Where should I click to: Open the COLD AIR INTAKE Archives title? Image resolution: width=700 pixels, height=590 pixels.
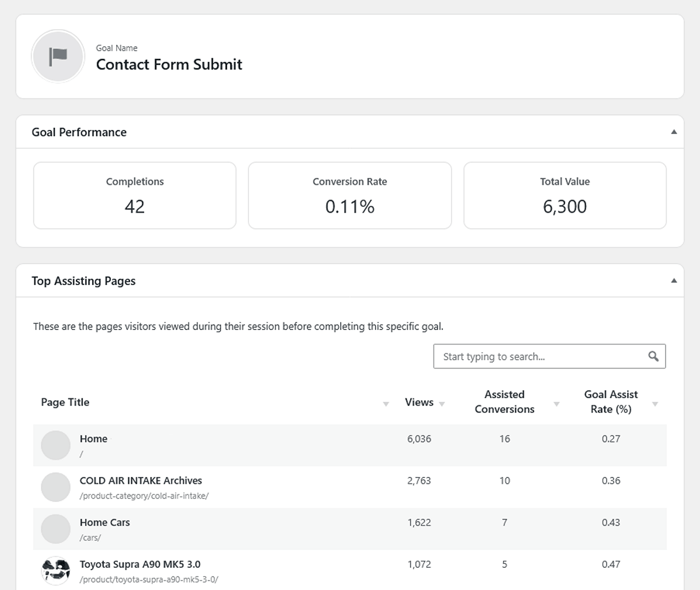pyautogui.click(x=141, y=481)
